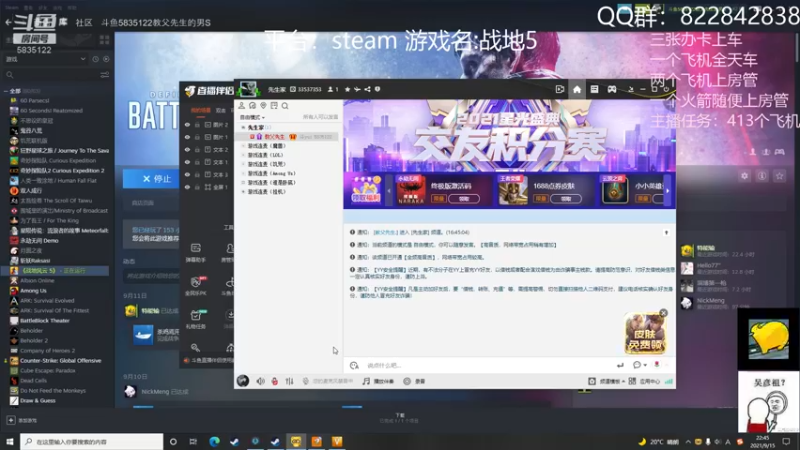Open the 2021星光盛典 event banner

pos(509,136)
